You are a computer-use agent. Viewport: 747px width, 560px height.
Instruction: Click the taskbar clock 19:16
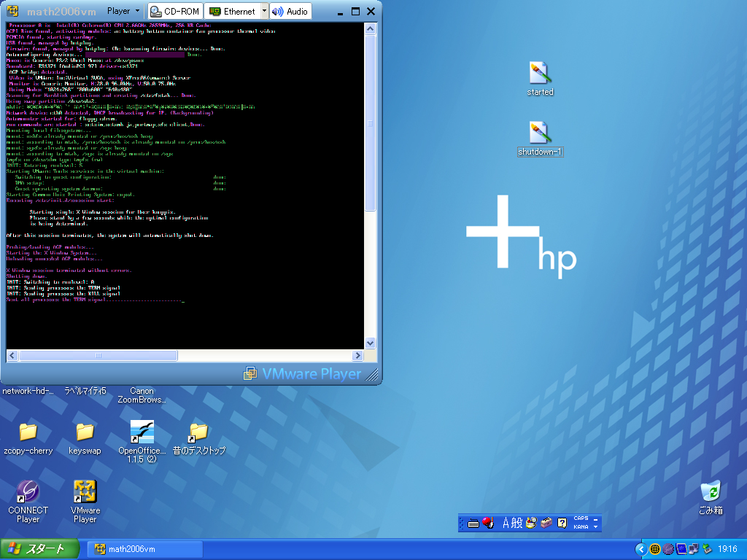[x=727, y=549]
